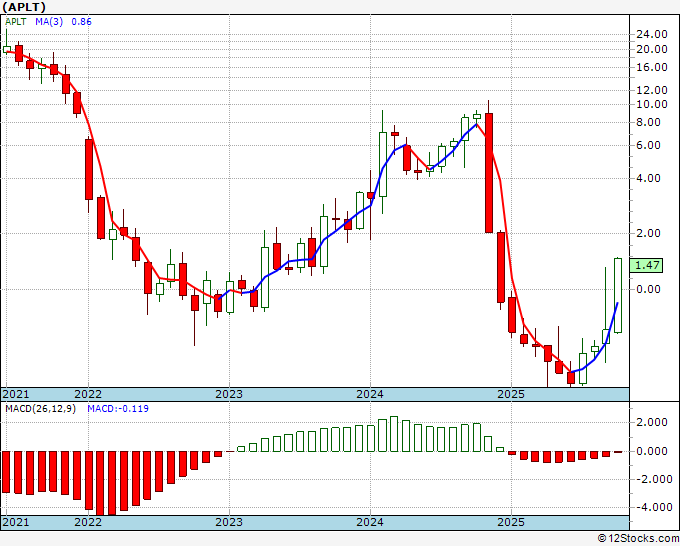The height and width of the screenshot is (546, 680).
Task: Click the 0.86 moving average value
Action: tap(81, 22)
